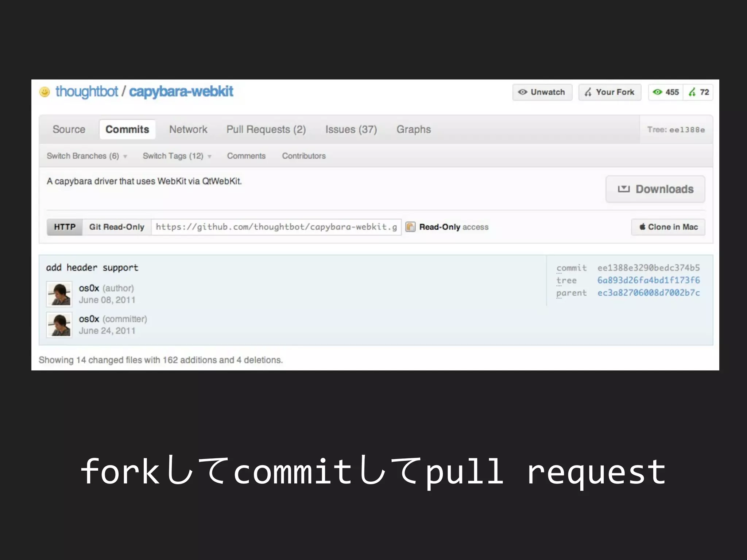Click the Your Fork button

click(610, 92)
